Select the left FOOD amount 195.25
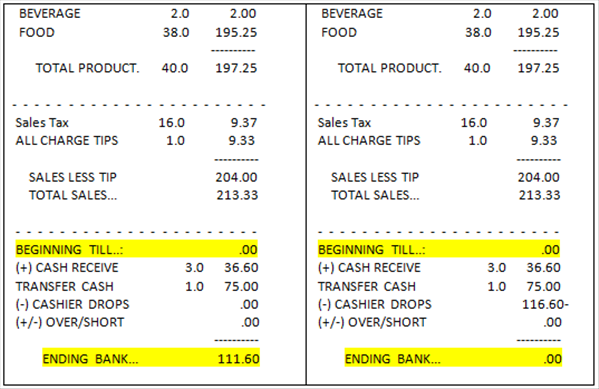 click(x=236, y=32)
